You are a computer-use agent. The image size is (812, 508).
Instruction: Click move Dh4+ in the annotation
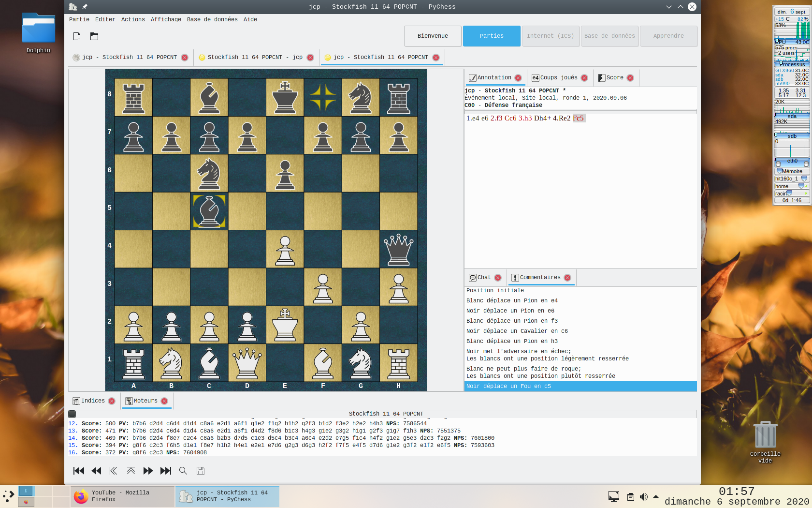542,118
